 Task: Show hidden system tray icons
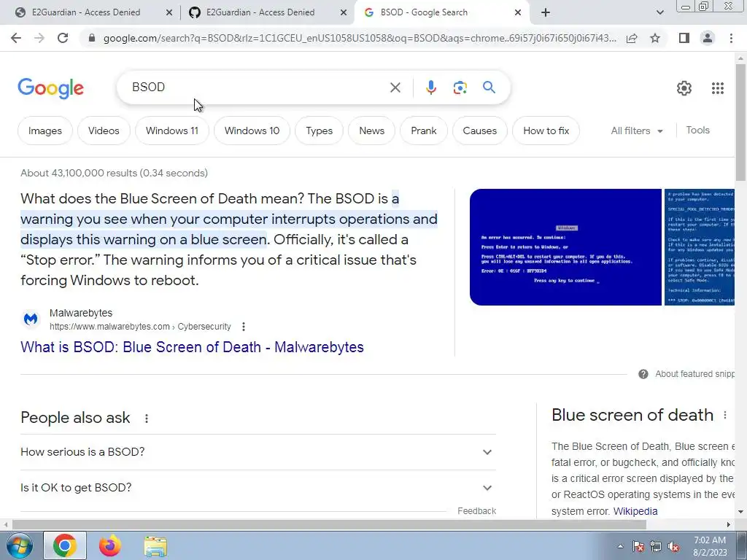(x=620, y=547)
